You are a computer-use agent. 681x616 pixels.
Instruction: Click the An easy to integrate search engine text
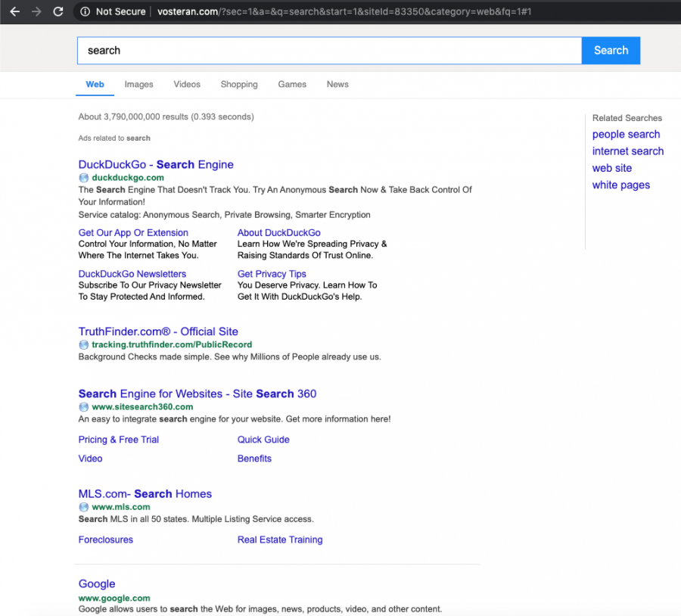pos(234,419)
